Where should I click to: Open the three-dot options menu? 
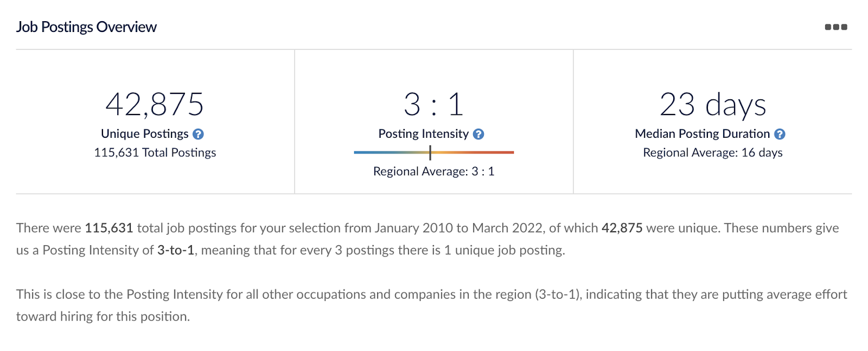[835, 27]
